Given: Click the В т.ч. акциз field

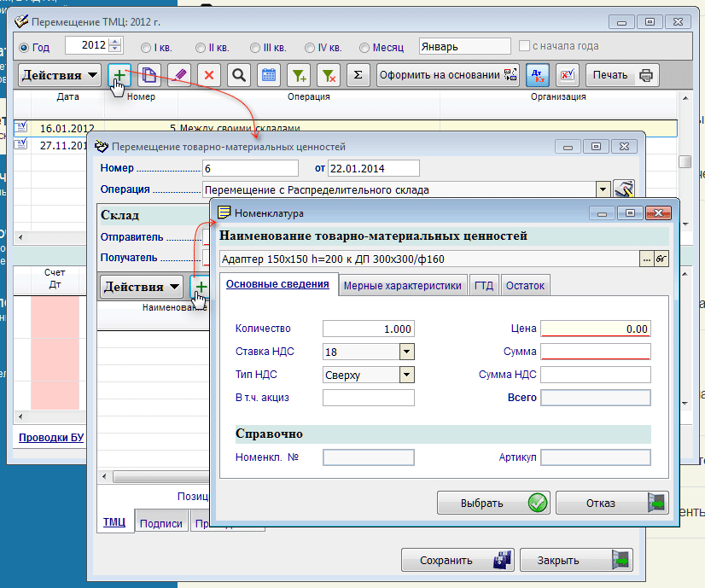Looking at the screenshot, I should (368, 398).
